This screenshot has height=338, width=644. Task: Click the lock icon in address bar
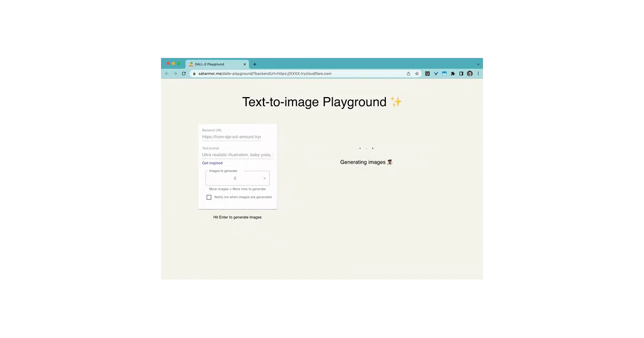(x=194, y=74)
